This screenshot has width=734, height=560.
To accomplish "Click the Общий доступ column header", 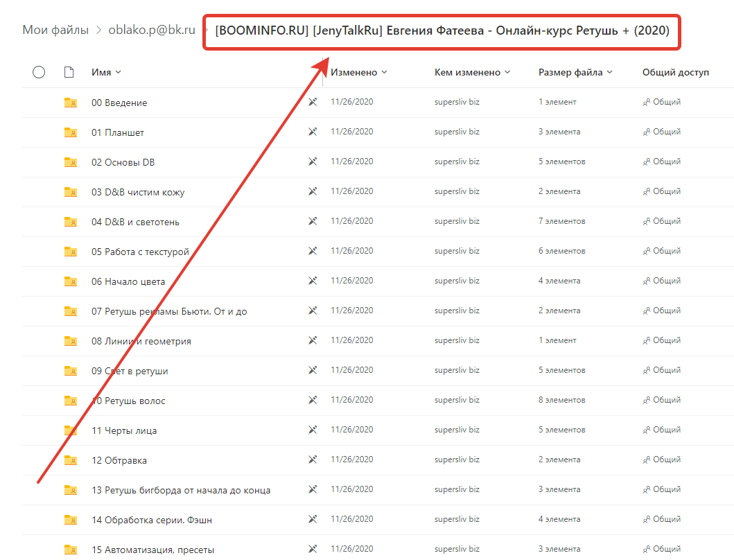I will (676, 72).
